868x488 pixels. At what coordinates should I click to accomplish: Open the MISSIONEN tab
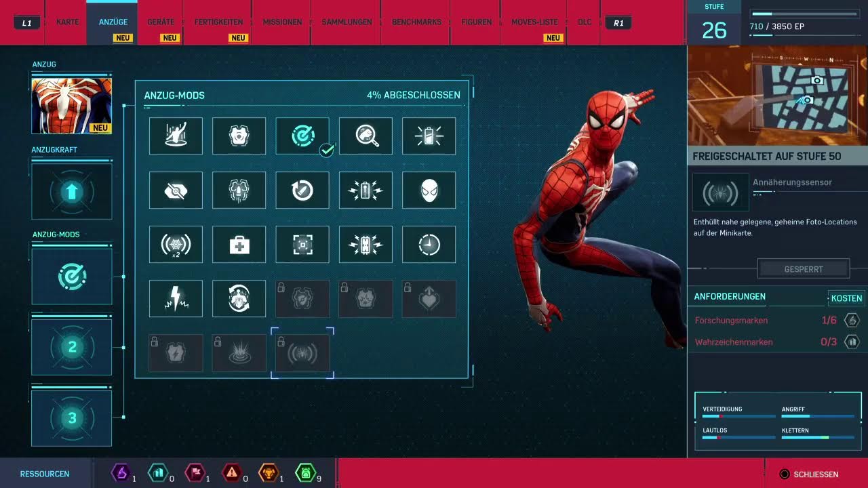click(x=282, y=22)
